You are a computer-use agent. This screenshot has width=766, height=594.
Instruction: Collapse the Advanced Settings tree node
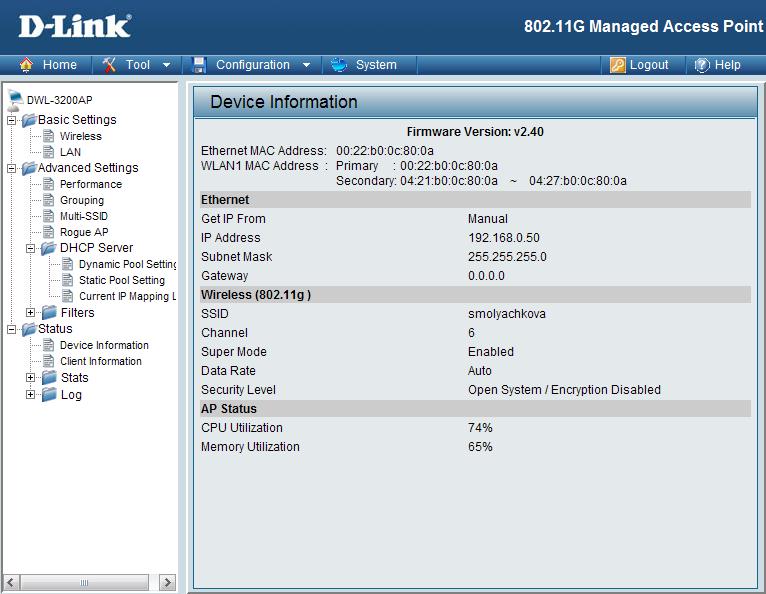(11, 168)
